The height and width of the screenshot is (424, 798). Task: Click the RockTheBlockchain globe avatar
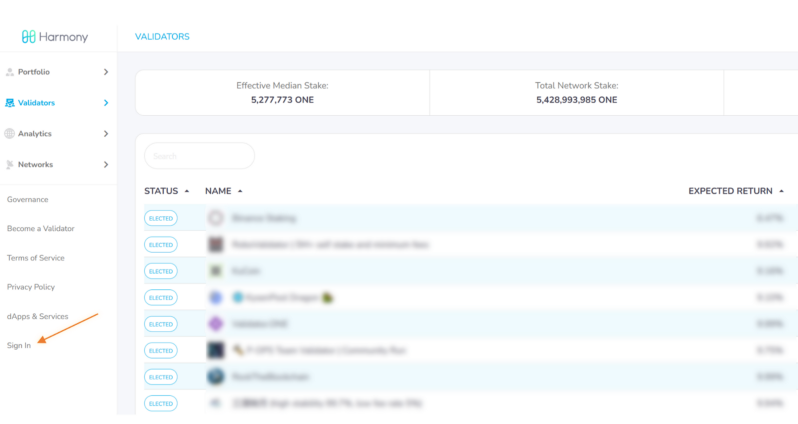pos(216,377)
